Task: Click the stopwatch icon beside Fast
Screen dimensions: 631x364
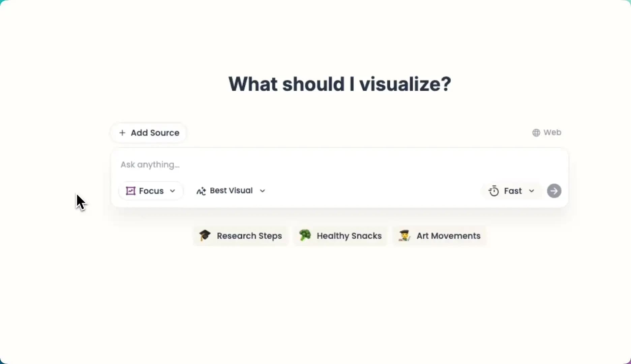Action: (494, 191)
